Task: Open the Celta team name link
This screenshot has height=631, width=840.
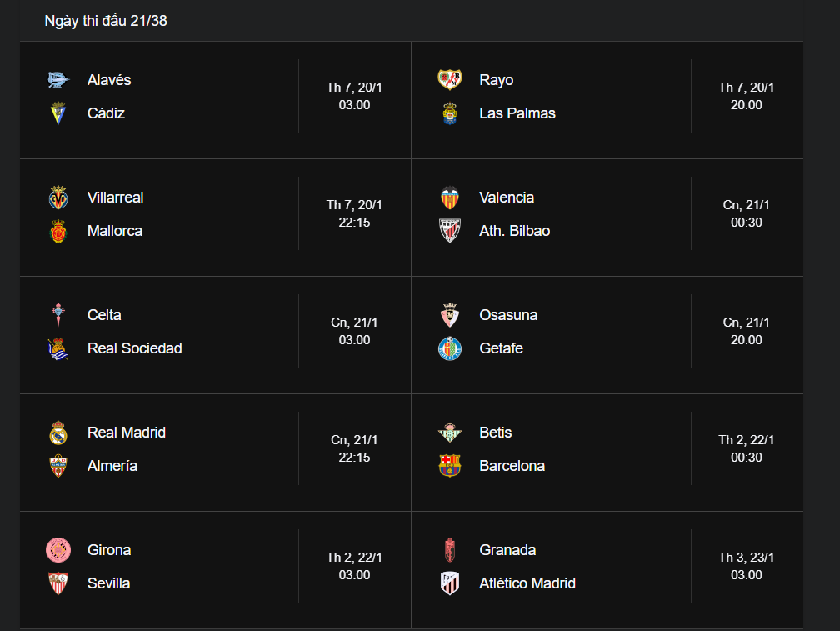Action: [104, 315]
